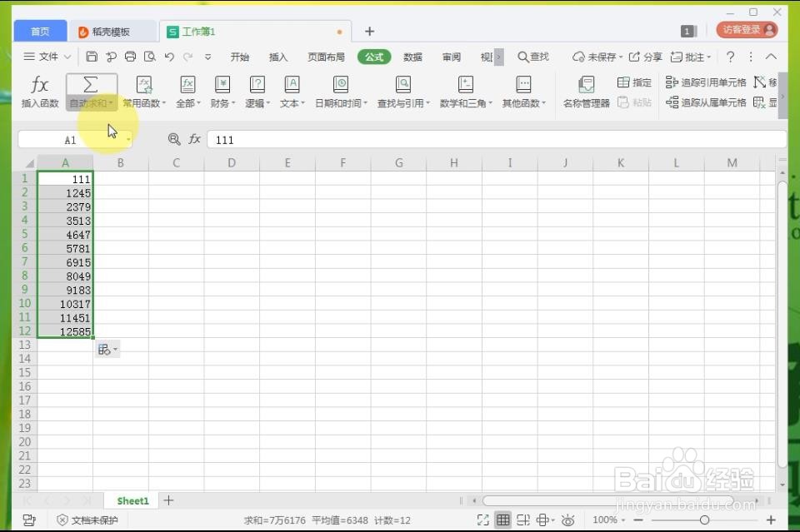Click the AutoSum Σ icon
This screenshot has width=800, height=532.
90,85
